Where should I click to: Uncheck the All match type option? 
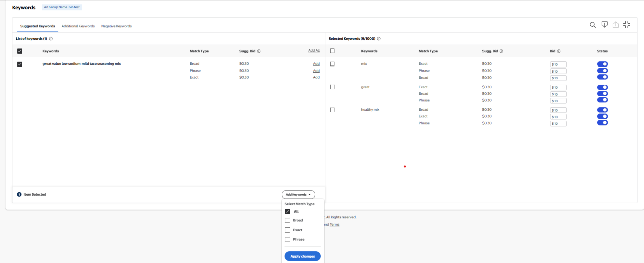tap(287, 212)
